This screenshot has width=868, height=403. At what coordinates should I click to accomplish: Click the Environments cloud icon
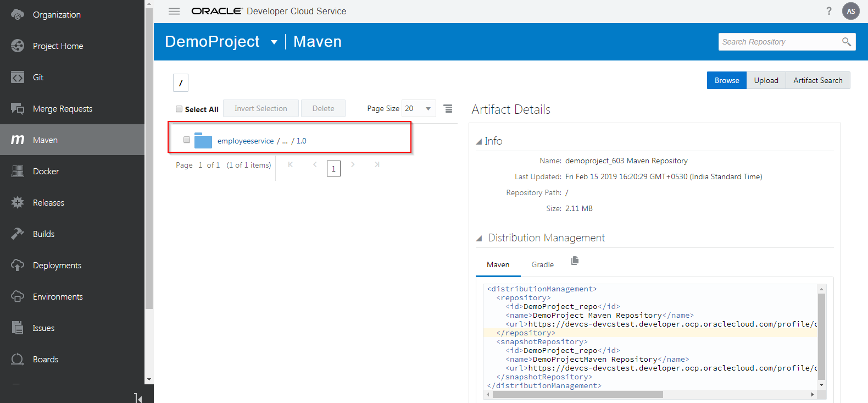[18, 297]
